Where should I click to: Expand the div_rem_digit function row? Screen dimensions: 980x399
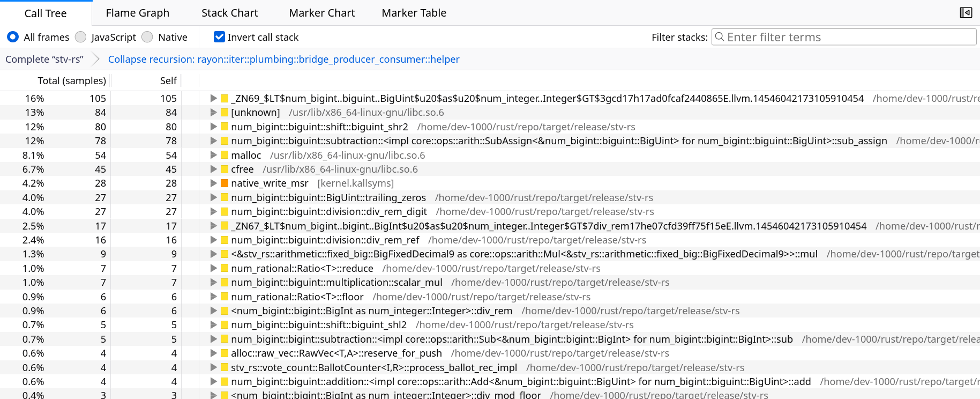213,212
